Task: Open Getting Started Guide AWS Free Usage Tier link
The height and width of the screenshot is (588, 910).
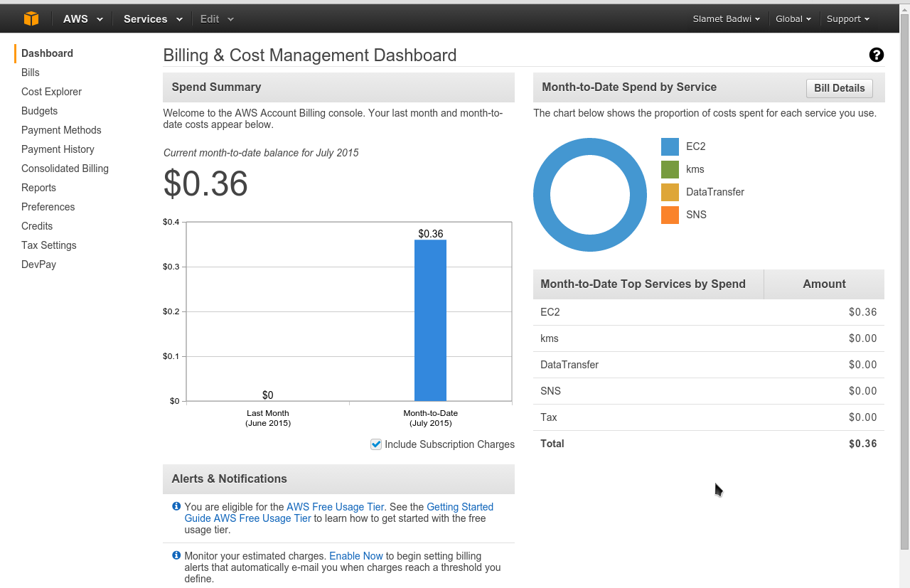Action: 339,513
